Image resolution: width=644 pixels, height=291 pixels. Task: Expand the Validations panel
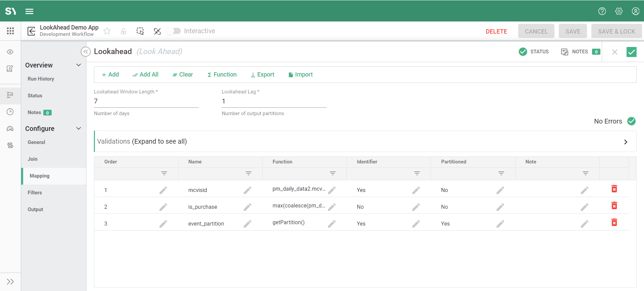coord(625,142)
